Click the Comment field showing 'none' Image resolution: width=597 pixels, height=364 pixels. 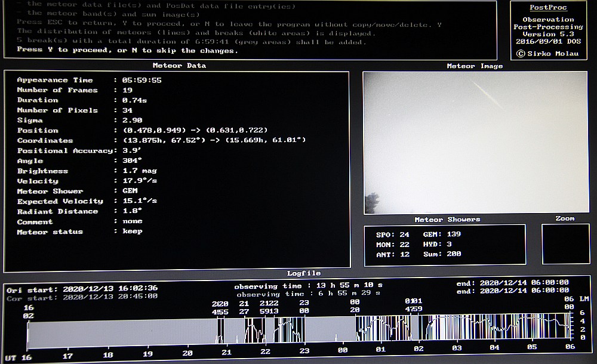[133, 221]
